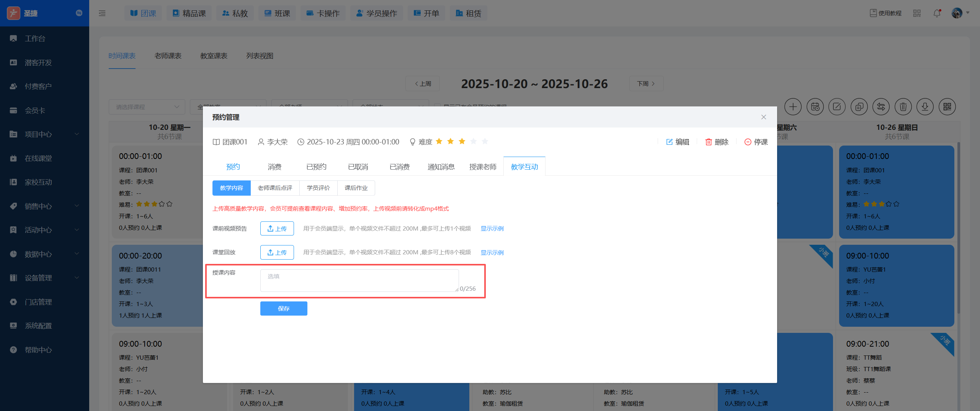Click the 编辑 edit icon in dialog
Viewport: 980px width, 411px height.
coord(670,142)
